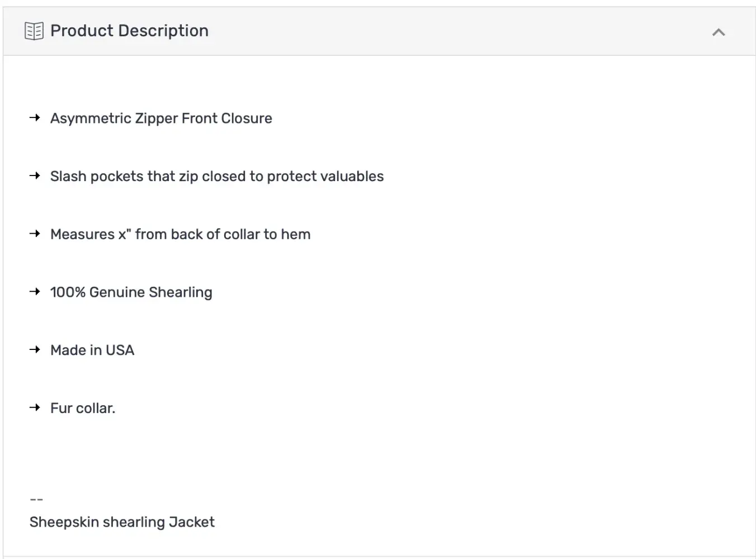The image size is (756, 559).
Task: Click arrow bullet beside 100% Genuine Shearling
Action: (x=35, y=292)
